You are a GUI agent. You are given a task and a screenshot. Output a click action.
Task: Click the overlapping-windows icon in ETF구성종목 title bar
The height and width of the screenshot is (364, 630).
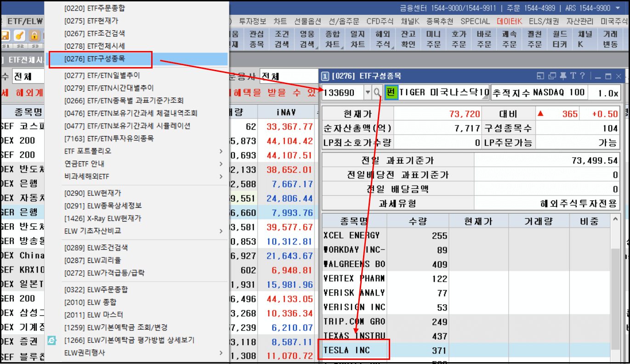[552, 76]
